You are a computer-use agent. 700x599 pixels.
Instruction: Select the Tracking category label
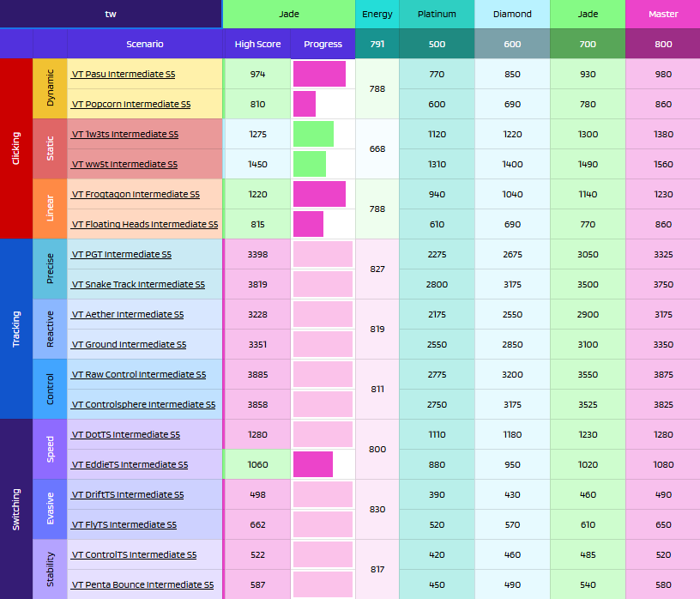15,329
